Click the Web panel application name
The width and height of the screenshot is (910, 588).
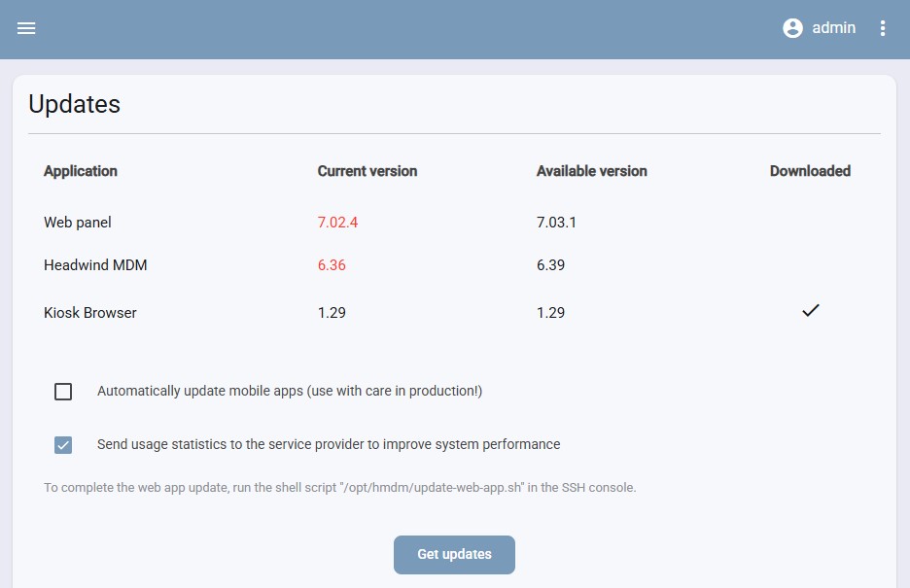pos(78,223)
